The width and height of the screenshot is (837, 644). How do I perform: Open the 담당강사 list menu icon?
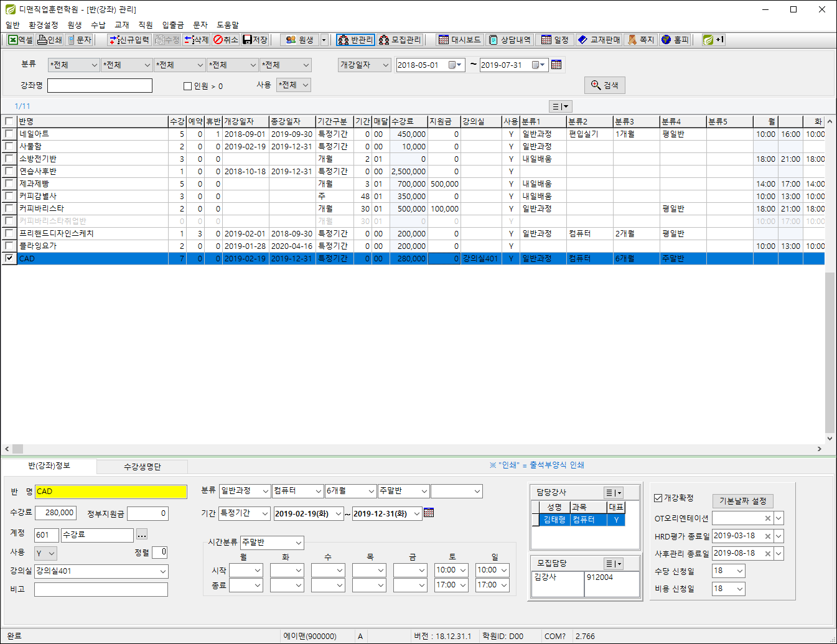[614, 493]
